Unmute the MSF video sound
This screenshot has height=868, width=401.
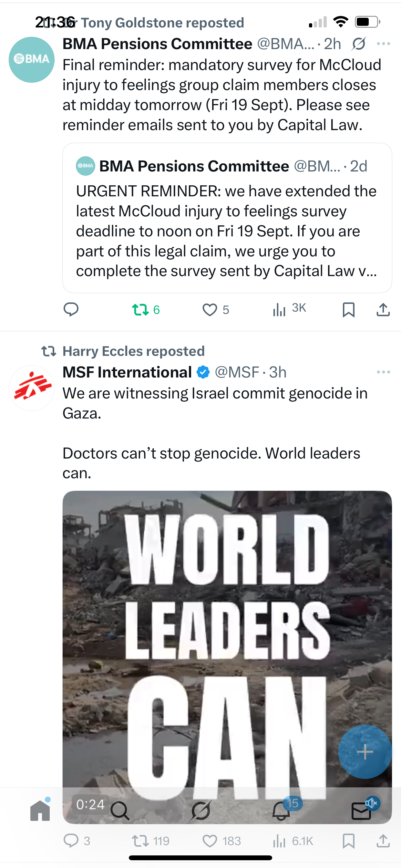[x=372, y=803]
